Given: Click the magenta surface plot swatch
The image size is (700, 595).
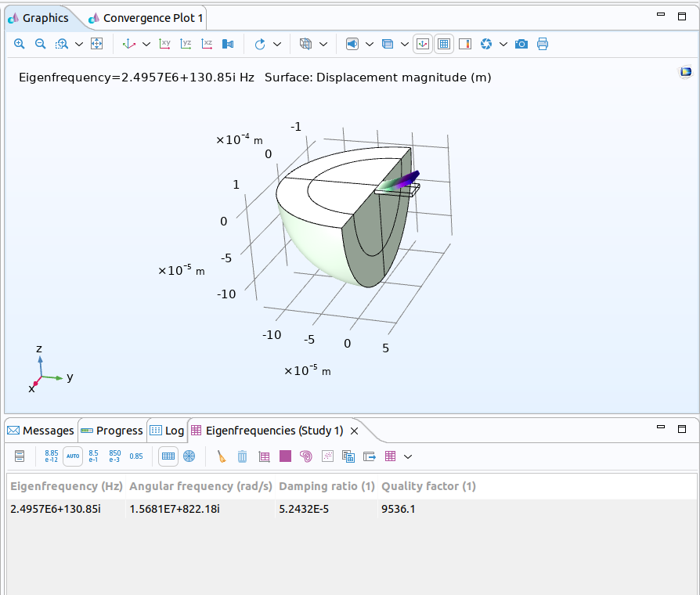Looking at the screenshot, I should click(285, 456).
